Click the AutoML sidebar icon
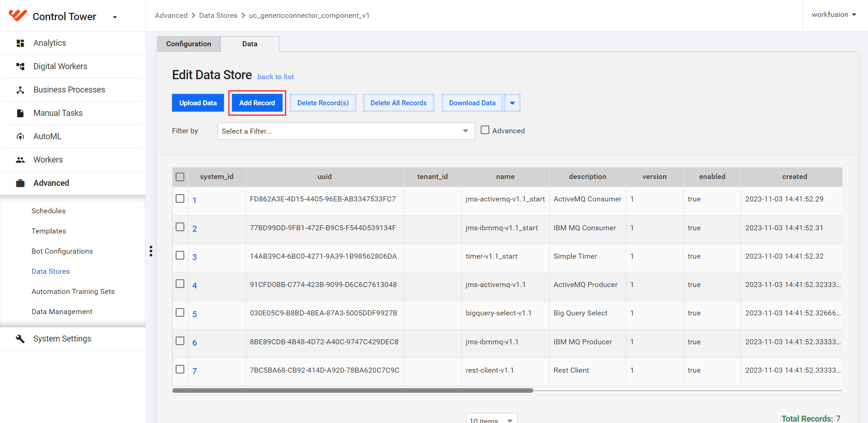 pos(20,136)
